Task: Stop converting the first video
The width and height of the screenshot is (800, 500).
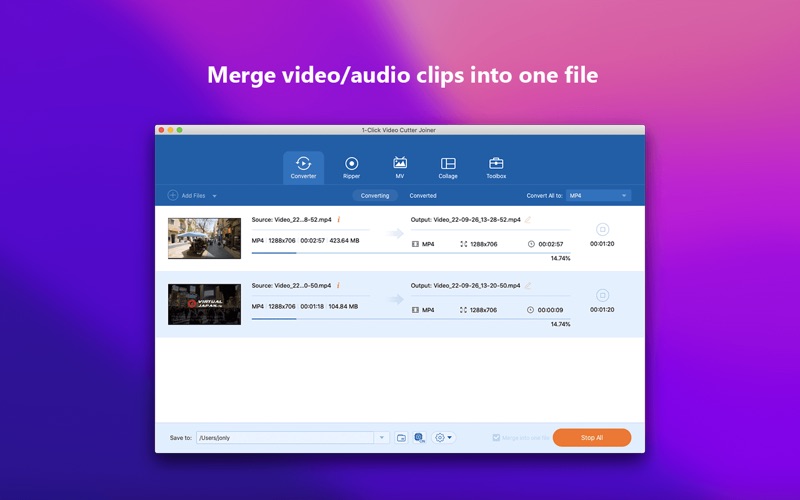Action: [602, 230]
